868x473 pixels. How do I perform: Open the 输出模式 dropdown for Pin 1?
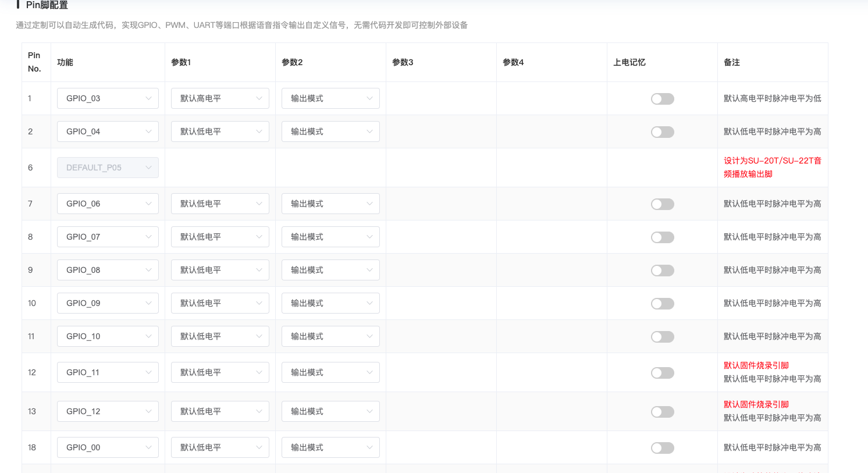(x=330, y=98)
